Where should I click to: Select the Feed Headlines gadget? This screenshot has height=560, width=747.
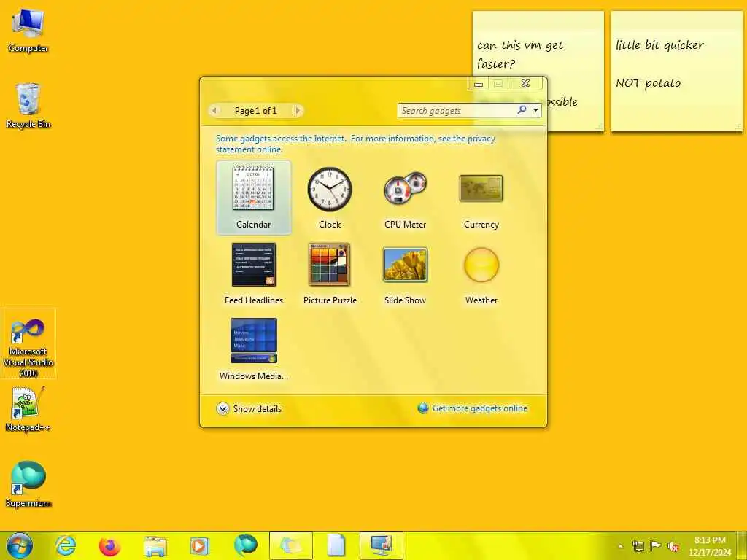(x=253, y=273)
